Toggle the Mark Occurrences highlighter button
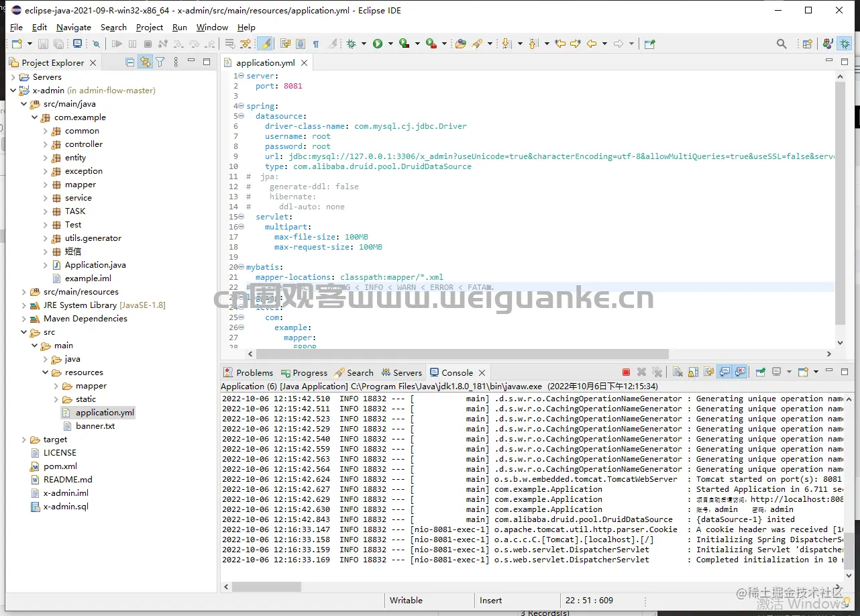The height and width of the screenshot is (616, 860). coord(265,44)
